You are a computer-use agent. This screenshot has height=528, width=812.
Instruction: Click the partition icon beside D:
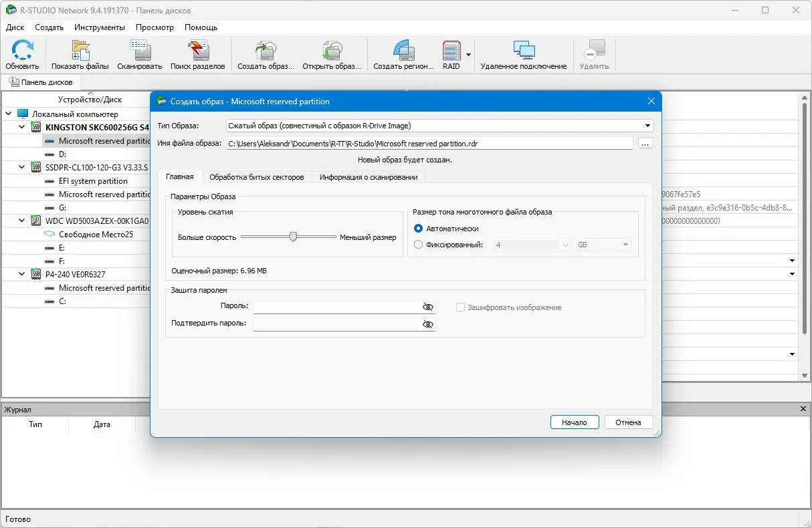49,154
